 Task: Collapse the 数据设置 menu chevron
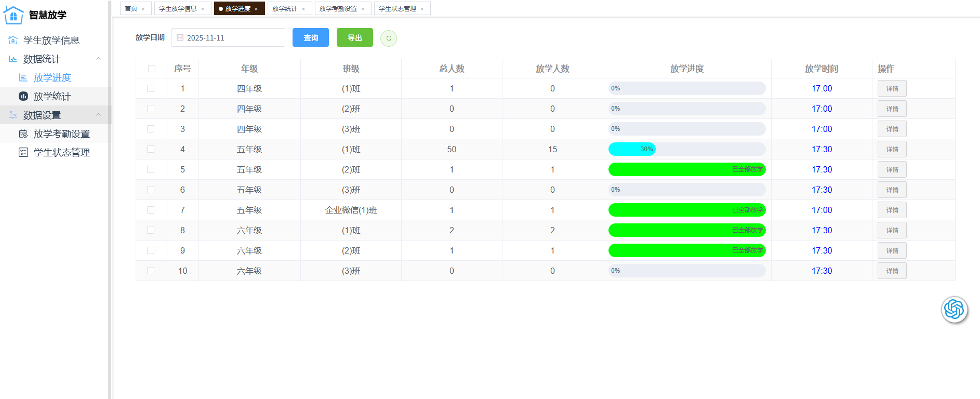pos(99,115)
